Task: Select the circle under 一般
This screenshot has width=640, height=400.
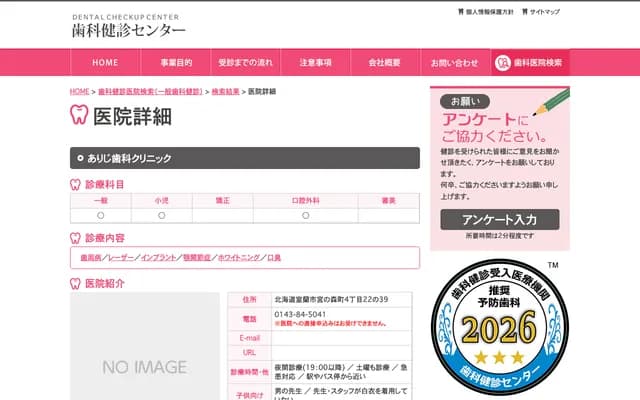Action: 101,215
